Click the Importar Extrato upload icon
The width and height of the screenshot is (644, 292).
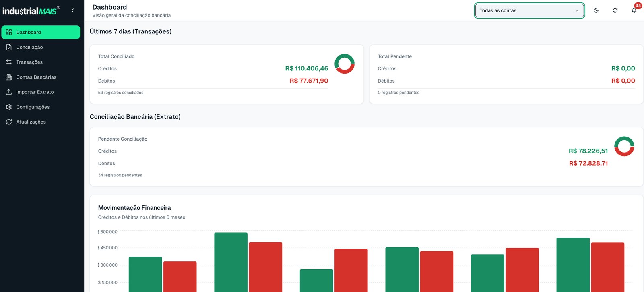coord(9,92)
